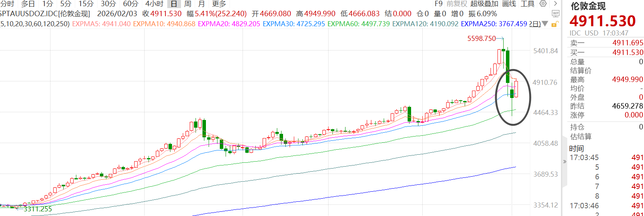
Task: Switch to 多日 multi-day view
Action: tap(28, 4)
